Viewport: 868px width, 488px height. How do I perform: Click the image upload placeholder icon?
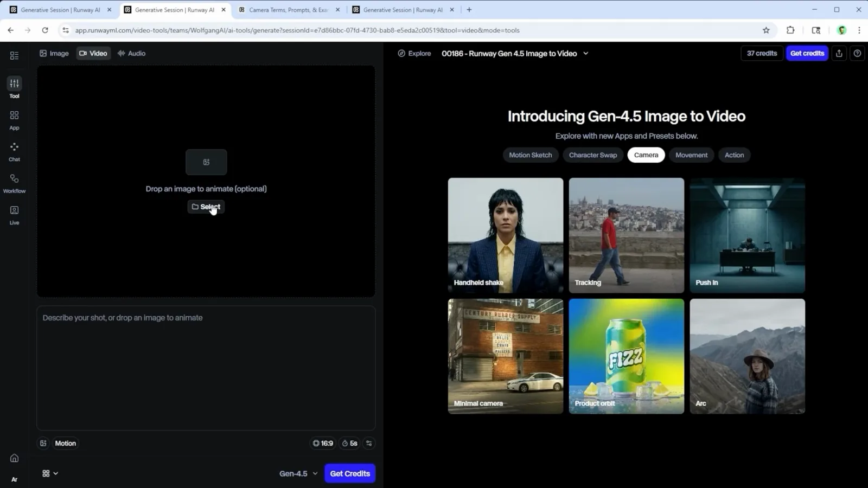pyautogui.click(x=206, y=162)
